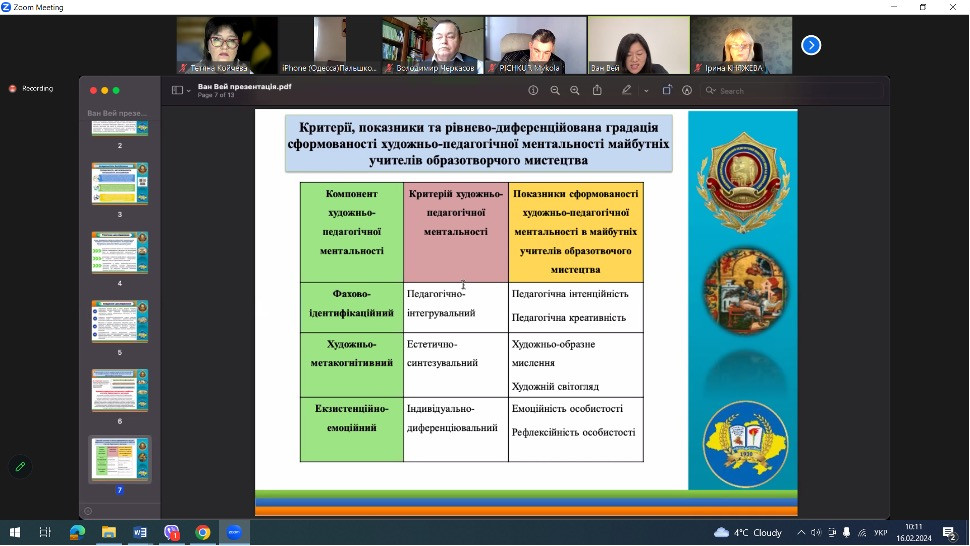Open the Windows Start menu
The height and width of the screenshot is (546, 970).
15,532
